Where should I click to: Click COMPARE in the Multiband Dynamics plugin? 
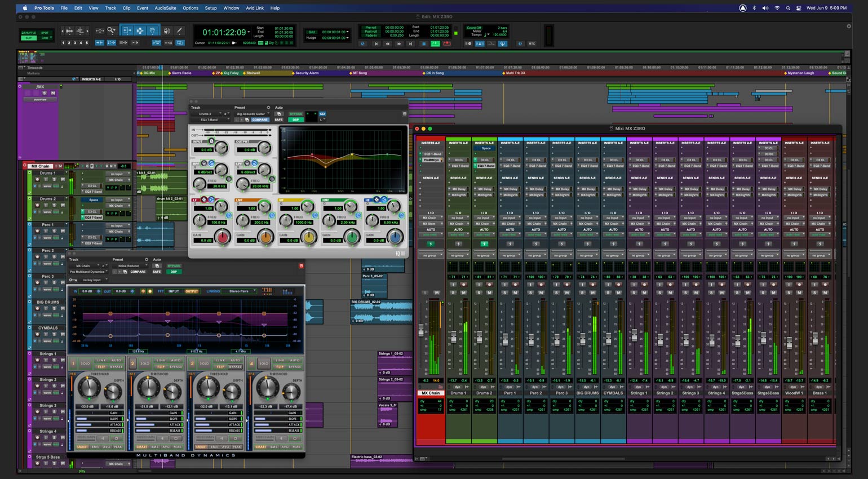tap(138, 272)
